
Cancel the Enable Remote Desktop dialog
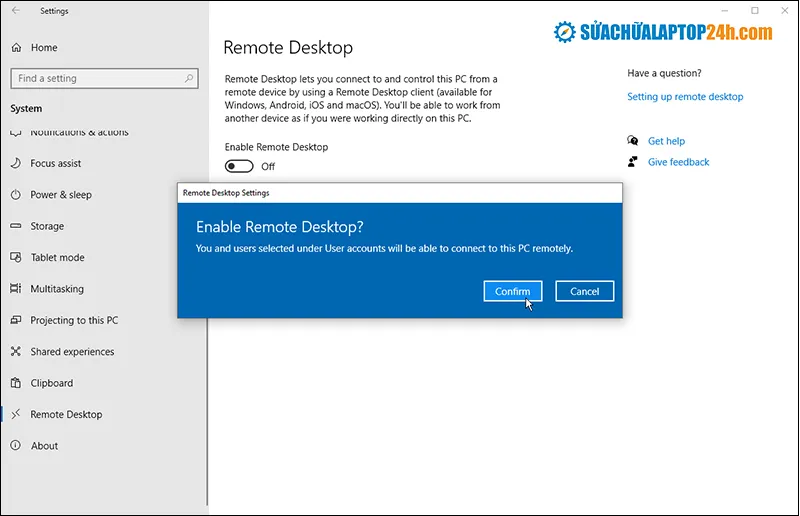pyautogui.click(x=585, y=291)
